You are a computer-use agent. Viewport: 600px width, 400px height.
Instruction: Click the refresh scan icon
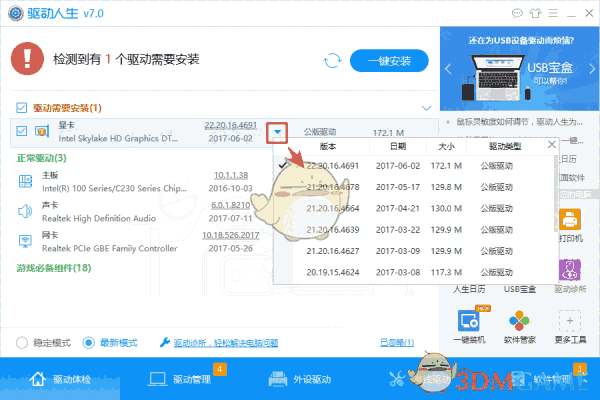pyautogui.click(x=332, y=60)
